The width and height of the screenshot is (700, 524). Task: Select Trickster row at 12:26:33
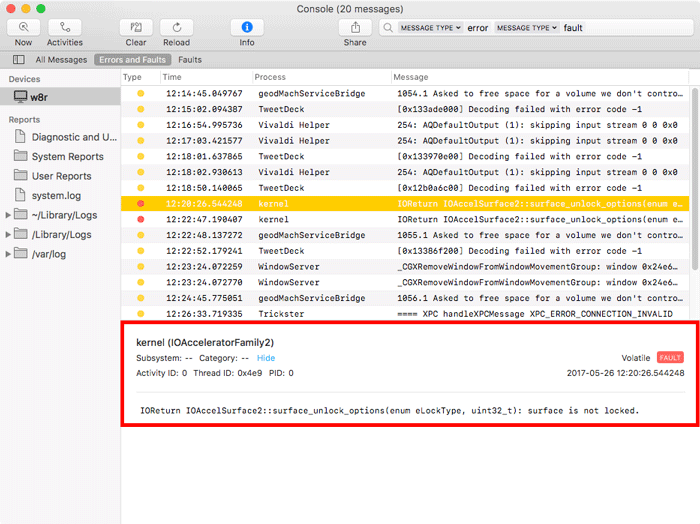tap(405, 313)
